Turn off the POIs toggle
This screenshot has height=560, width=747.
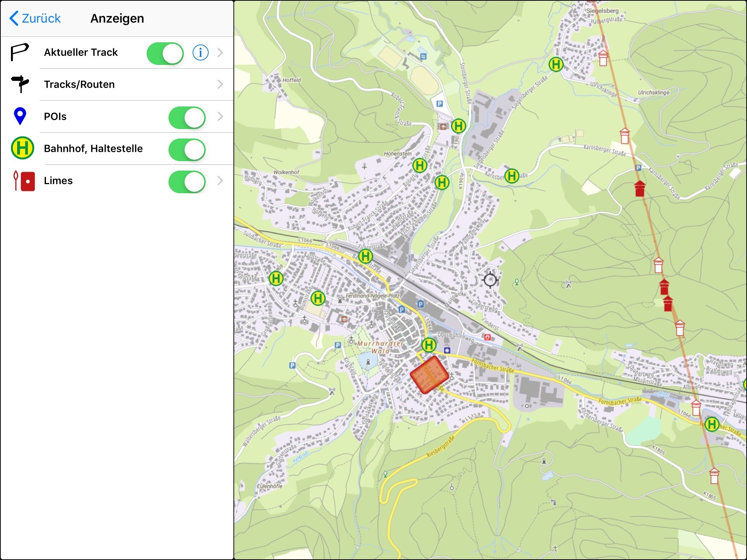[x=187, y=117]
